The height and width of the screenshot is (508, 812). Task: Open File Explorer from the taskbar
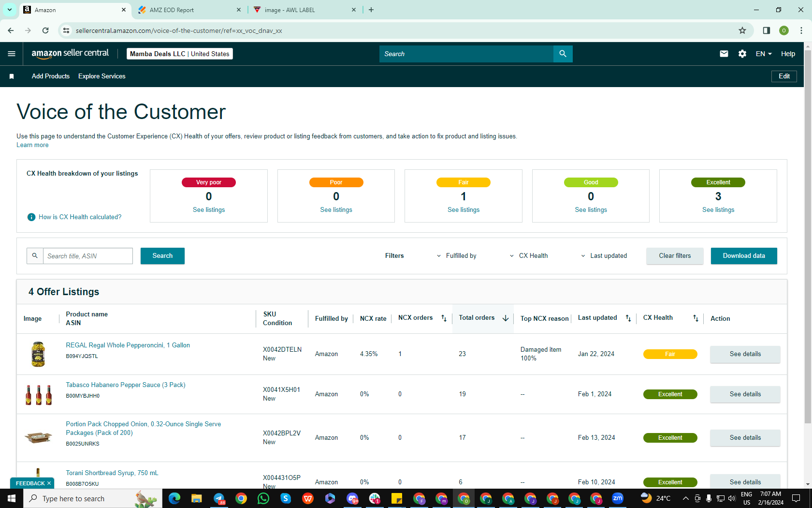[197, 498]
